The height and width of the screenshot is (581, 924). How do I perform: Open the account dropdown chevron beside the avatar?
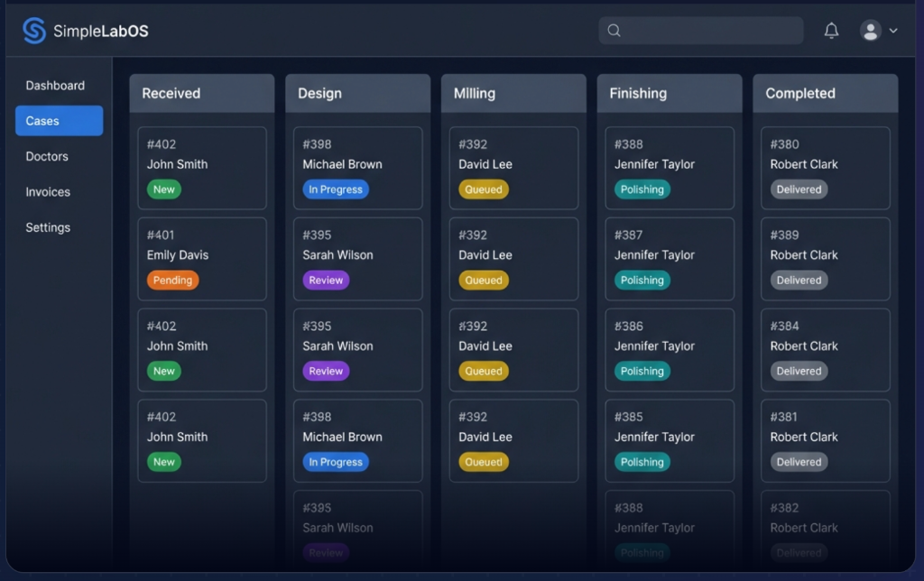coord(892,31)
